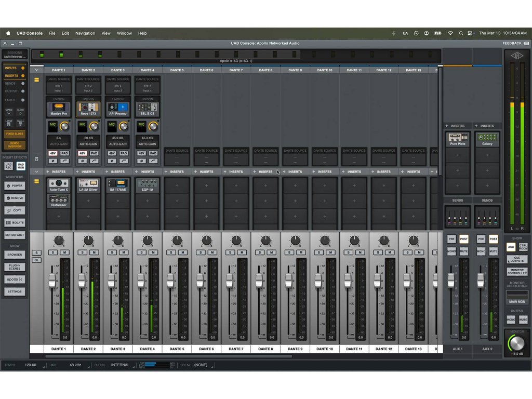Invert the polarity on DANTE 1
Viewport: 532px width, 399px height.
point(52,161)
